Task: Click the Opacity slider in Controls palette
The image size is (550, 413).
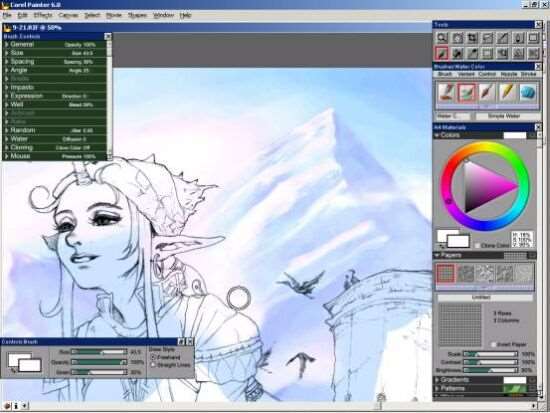Action: pos(99,362)
